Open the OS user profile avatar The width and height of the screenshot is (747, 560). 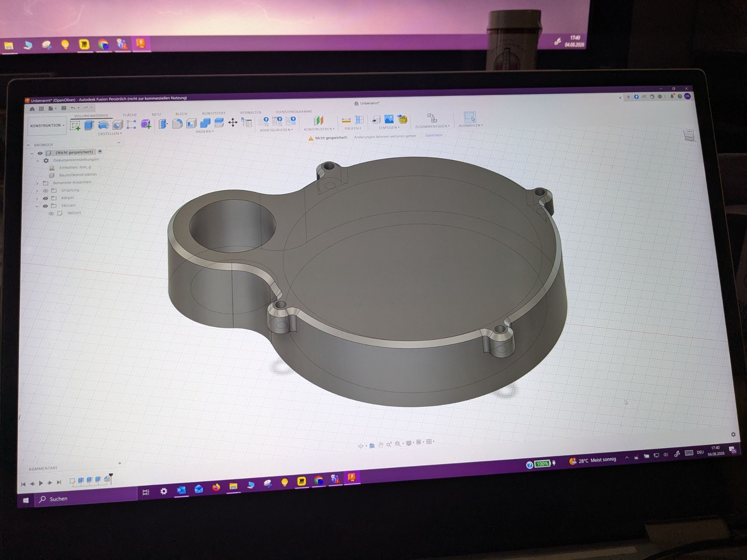tap(688, 96)
